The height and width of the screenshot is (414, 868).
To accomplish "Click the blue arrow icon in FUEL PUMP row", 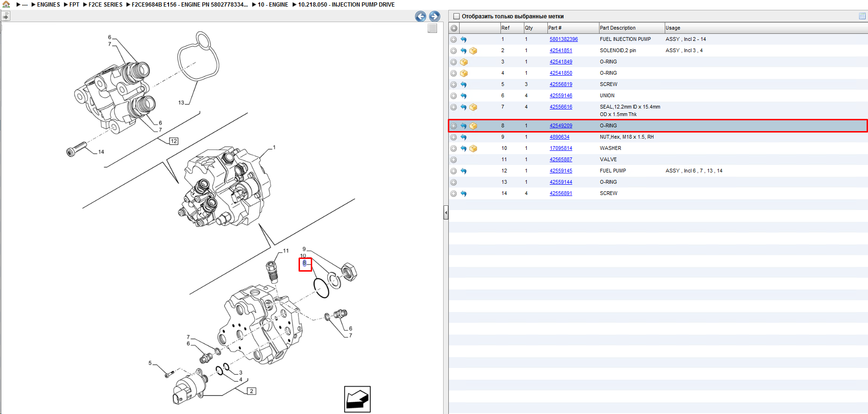I will pyautogui.click(x=463, y=171).
